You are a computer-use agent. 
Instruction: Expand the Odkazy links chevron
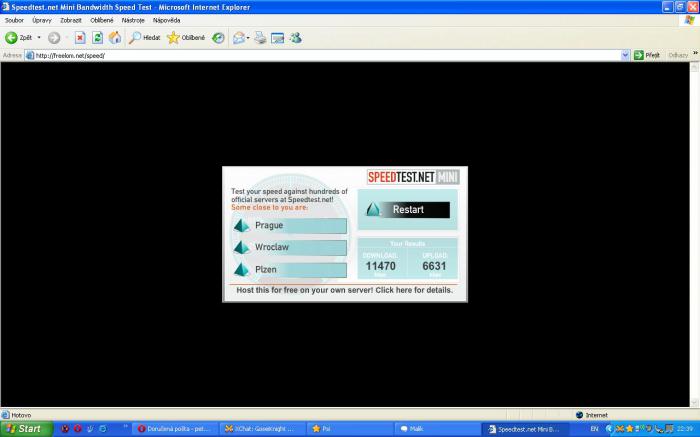tap(695, 53)
